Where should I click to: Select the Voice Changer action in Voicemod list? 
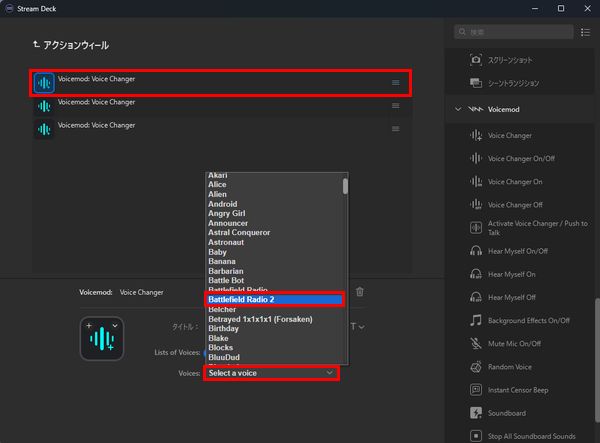tap(509, 135)
